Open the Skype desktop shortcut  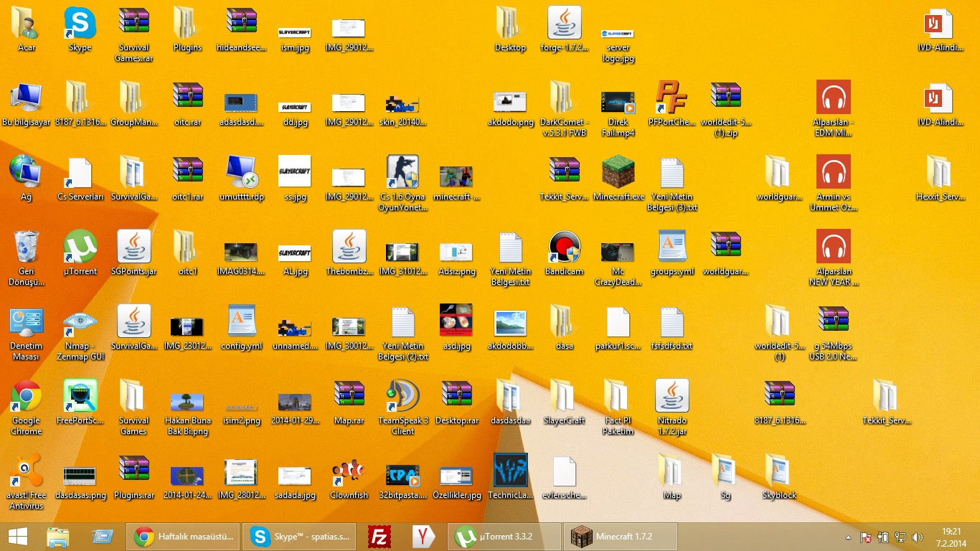(x=80, y=30)
